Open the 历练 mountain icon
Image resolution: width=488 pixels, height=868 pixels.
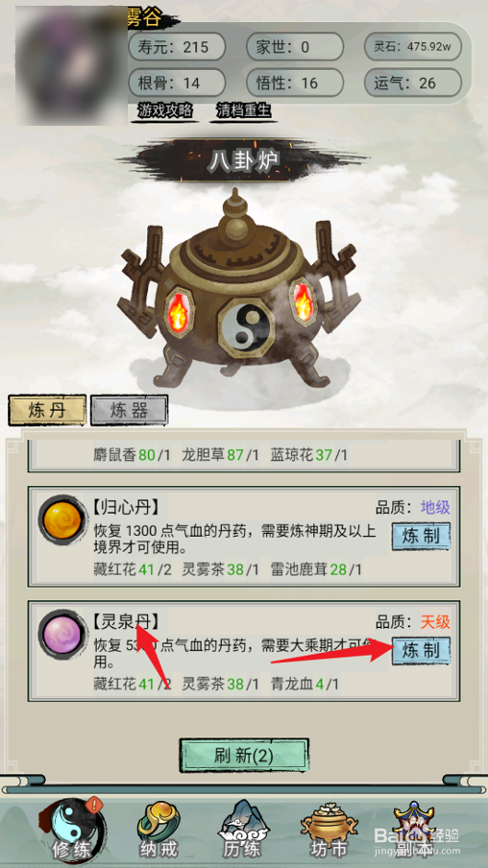[x=244, y=831]
